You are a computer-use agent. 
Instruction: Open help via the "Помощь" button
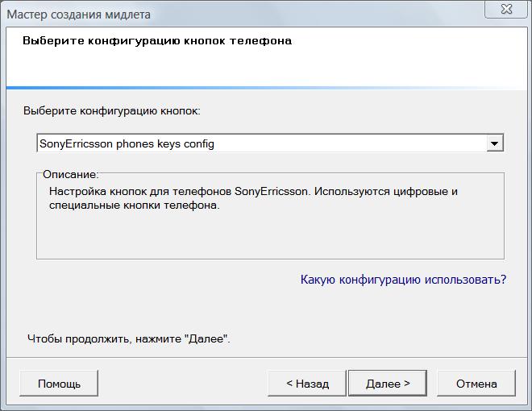point(59,384)
